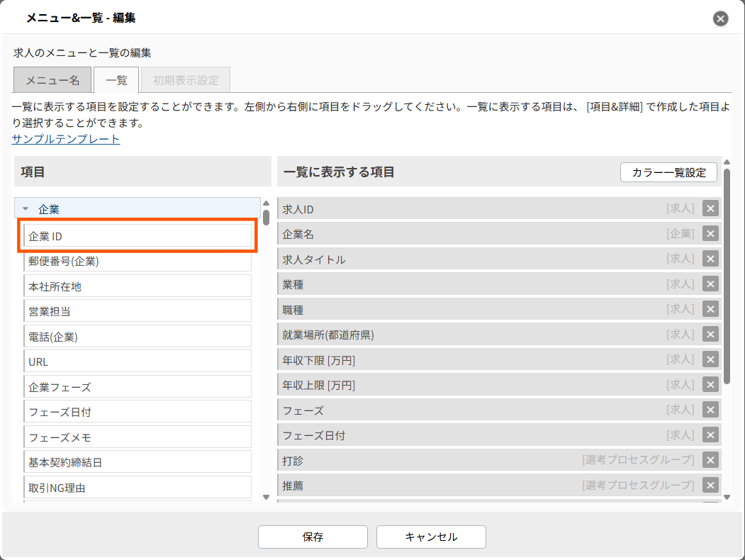Remove フェーズ [求人] row with its X icon

710,410
